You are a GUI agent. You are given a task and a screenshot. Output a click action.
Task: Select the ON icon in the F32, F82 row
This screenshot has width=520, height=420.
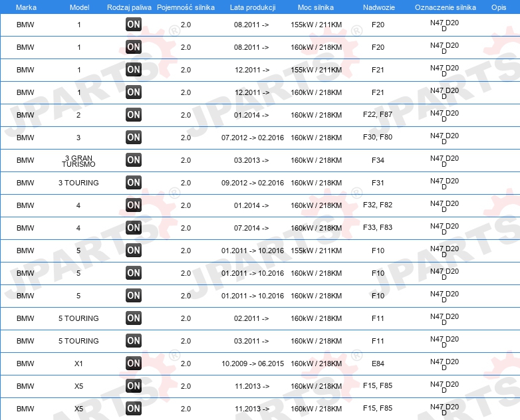click(x=134, y=205)
